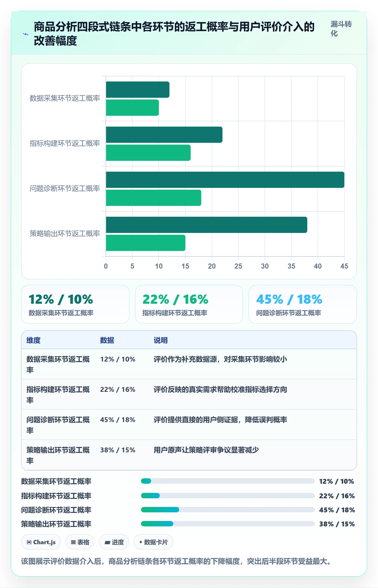This screenshot has height=588, width=378.
Task: Click text 评价提供直接的用户侧证据，降低误判概率
Action: [220, 420]
